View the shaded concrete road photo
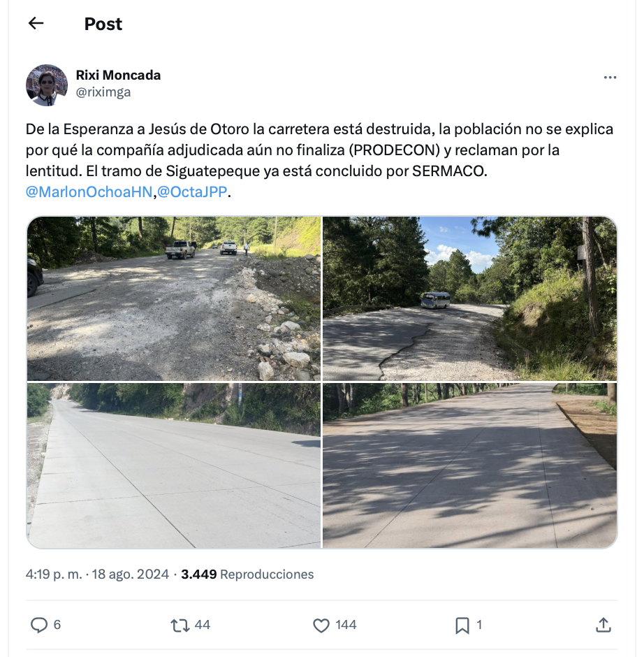Viewport: 644px width, 657px height. click(469, 465)
